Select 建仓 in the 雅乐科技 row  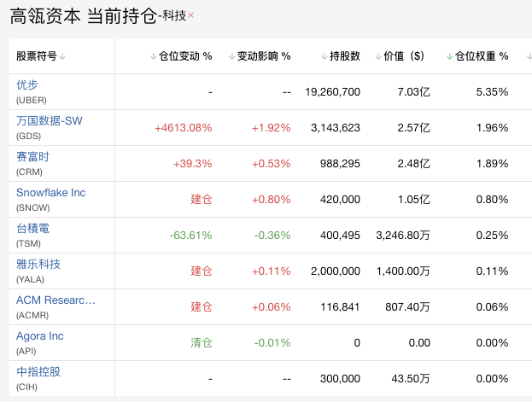tap(202, 271)
